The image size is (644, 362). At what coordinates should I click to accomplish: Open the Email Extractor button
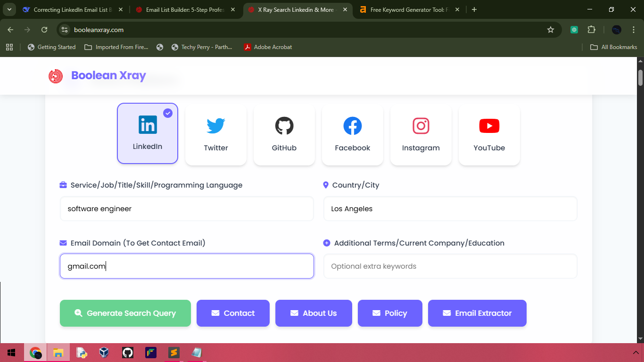click(x=477, y=313)
